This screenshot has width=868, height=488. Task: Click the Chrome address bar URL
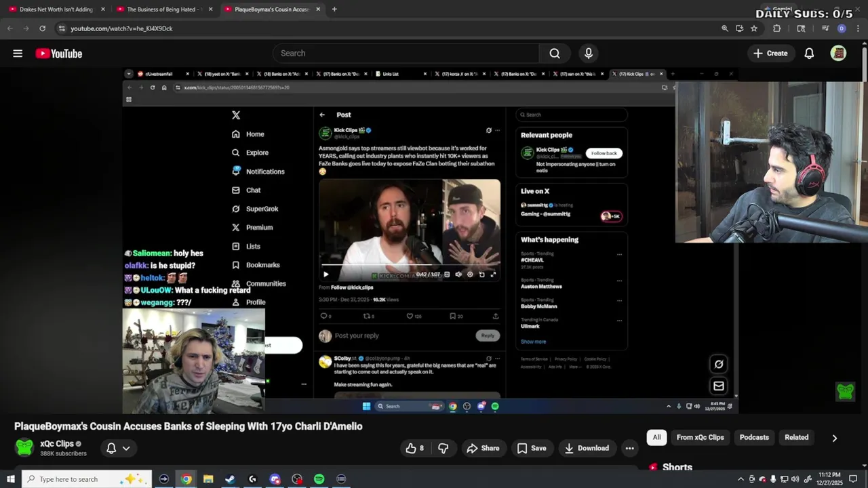click(122, 28)
